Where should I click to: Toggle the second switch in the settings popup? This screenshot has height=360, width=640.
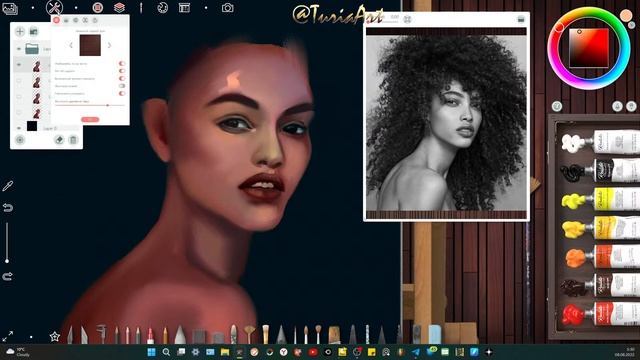[122, 71]
